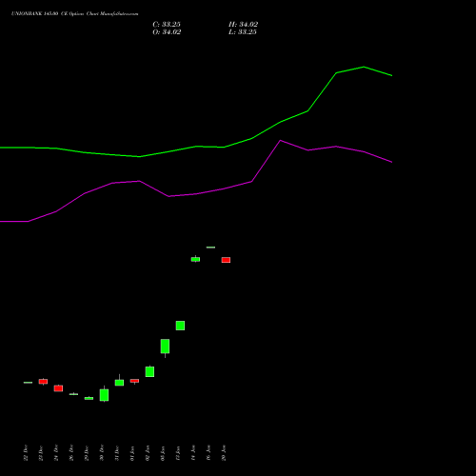Screen dimensions: 476x476
Task: Click the green candle above 02 Jan
Action: [x=149, y=371]
